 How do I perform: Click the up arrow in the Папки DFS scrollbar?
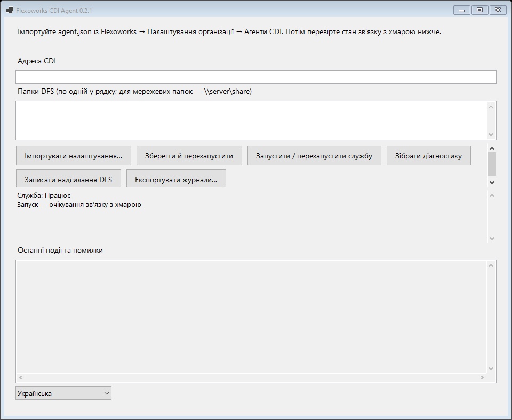coord(491,107)
